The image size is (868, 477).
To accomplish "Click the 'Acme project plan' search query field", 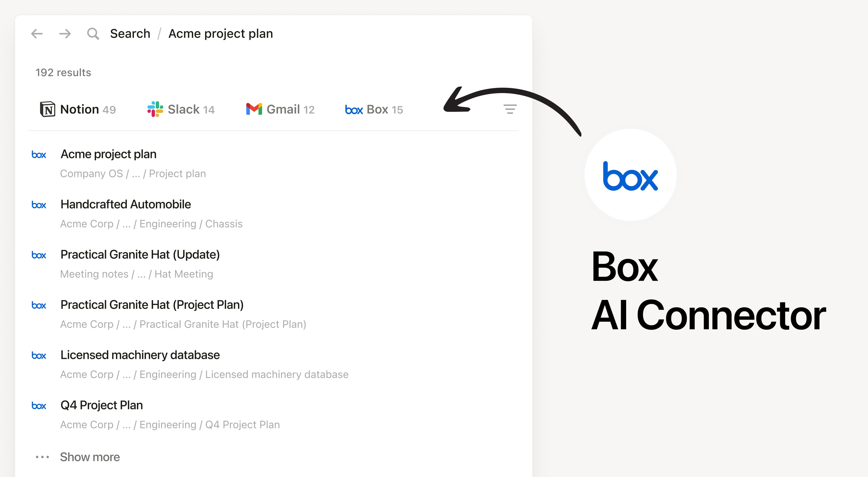I will click(221, 34).
